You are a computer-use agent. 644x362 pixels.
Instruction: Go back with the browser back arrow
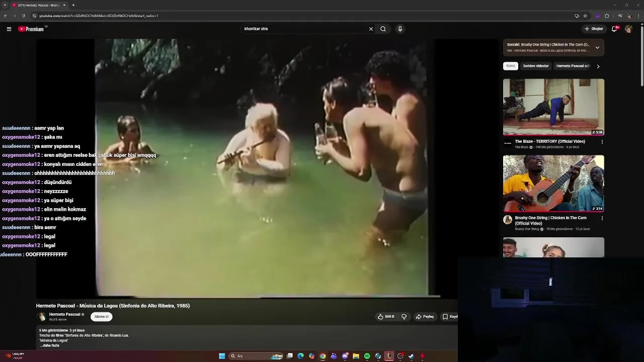coord(5,16)
